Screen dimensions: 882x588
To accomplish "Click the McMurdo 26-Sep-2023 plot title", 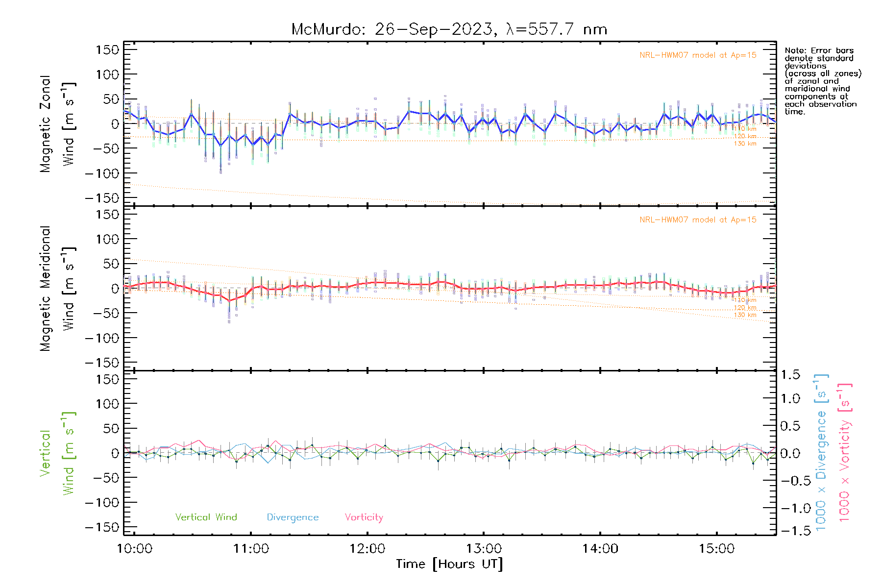I will tap(449, 29).
